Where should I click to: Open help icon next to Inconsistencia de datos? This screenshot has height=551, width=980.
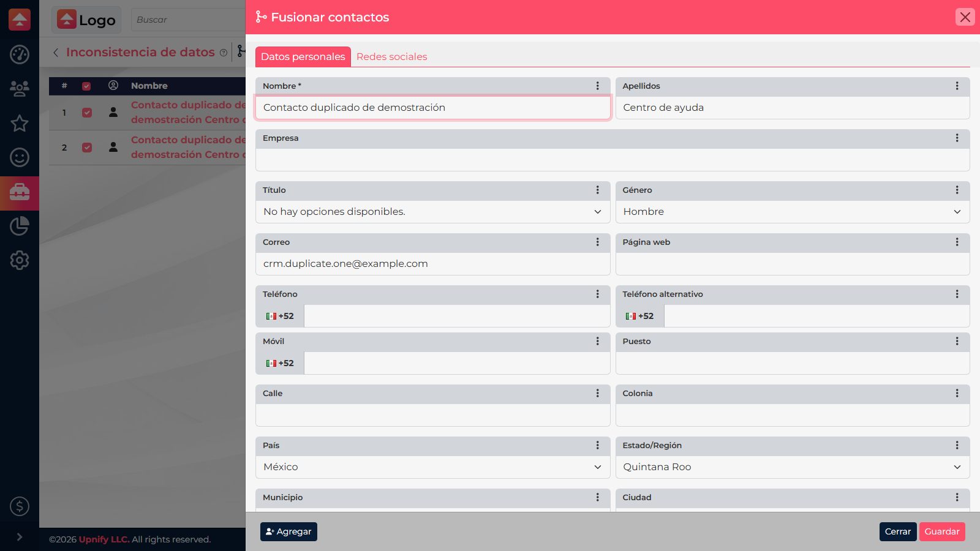224,53
